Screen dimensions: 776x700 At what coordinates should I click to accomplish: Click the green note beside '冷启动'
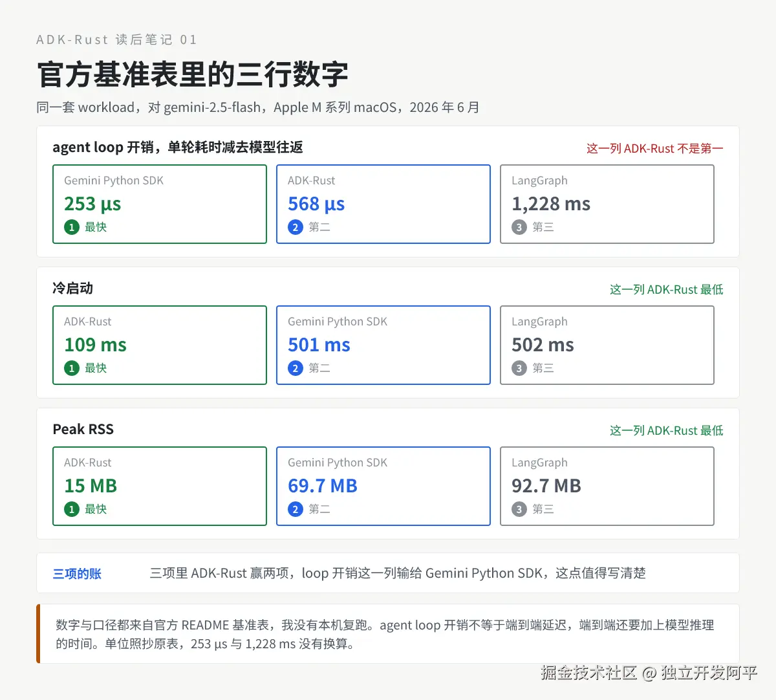(x=666, y=289)
